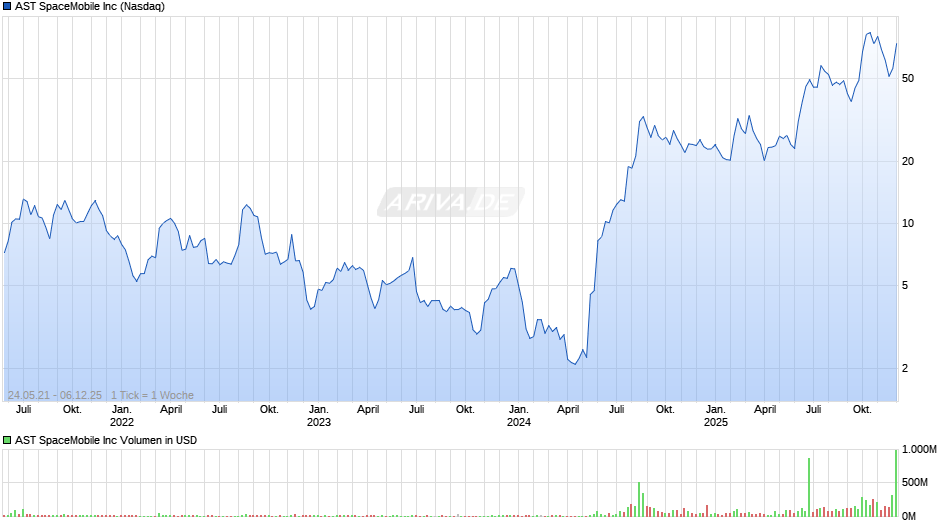
Task: Click the 'AST SpaceMobile Inc (Nasdaq)' chart title
Action: [x=90, y=7]
